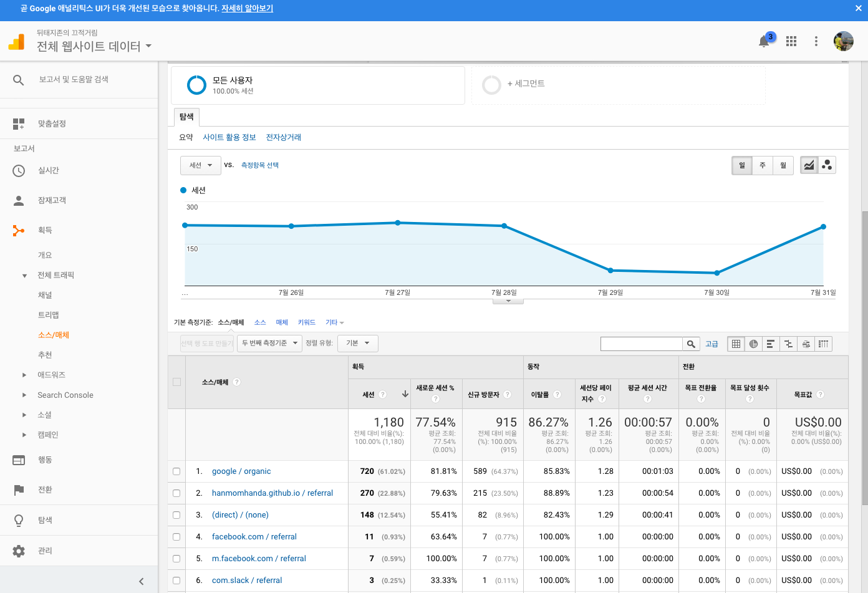
Task: Click the sidebar search magnifier icon
Action: click(x=19, y=80)
